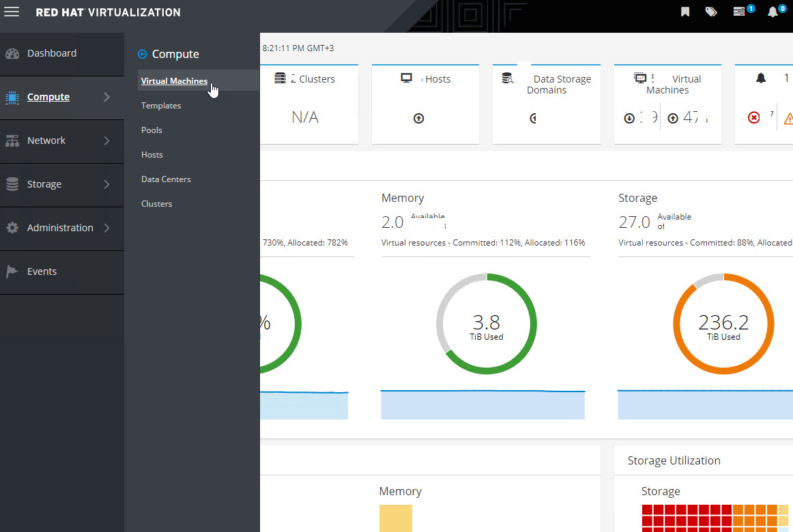Open Virtual Machines from Compute submenu
The image size is (793, 532).
[174, 81]
